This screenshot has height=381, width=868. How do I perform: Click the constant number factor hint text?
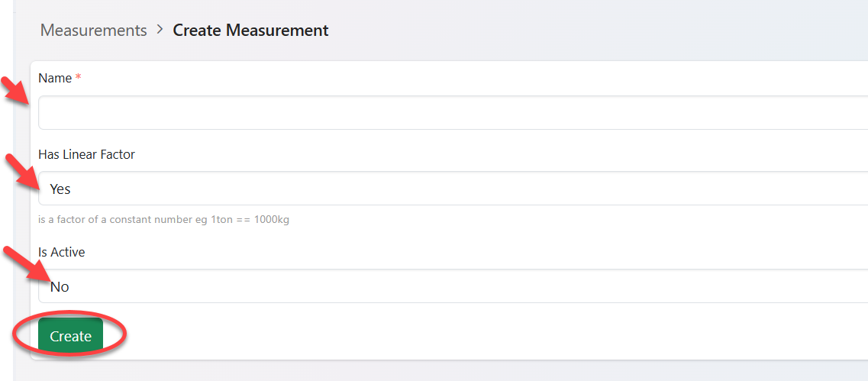click(163, 220)
